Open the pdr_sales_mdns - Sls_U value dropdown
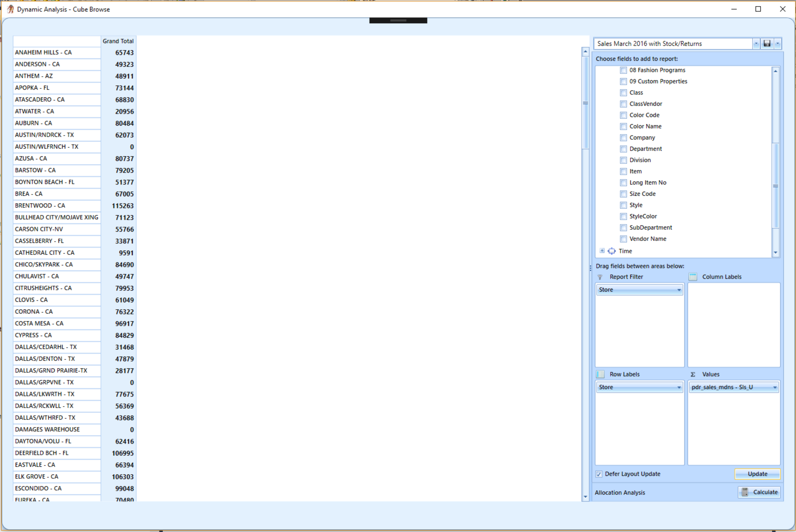This screenshot has height=532, width=796. tap(775, 387)
